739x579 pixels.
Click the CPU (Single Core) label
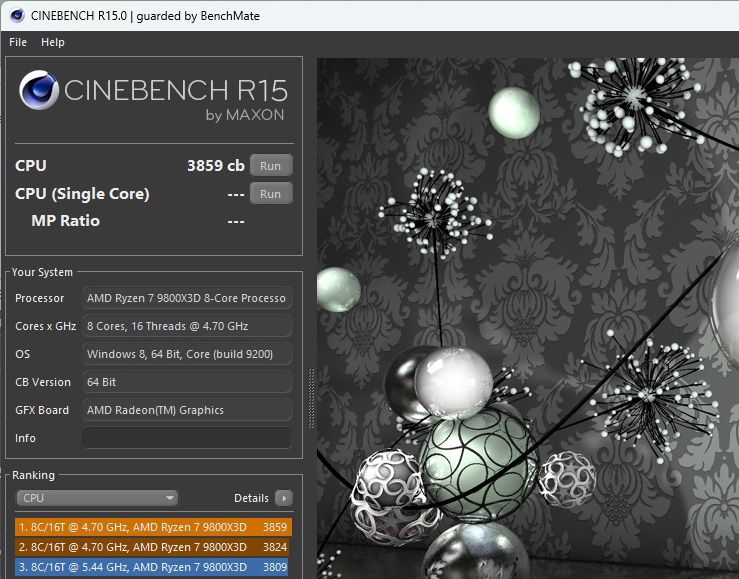(x=82, y=194)
